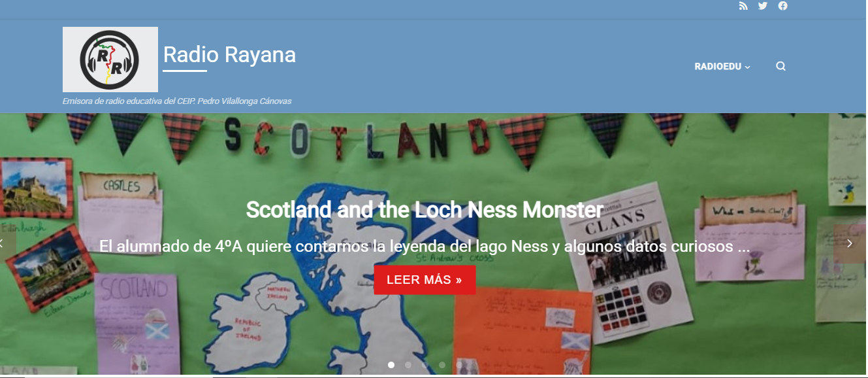Click the LEER MÁS button
The image size is (868, 378).
coord(425,280)
